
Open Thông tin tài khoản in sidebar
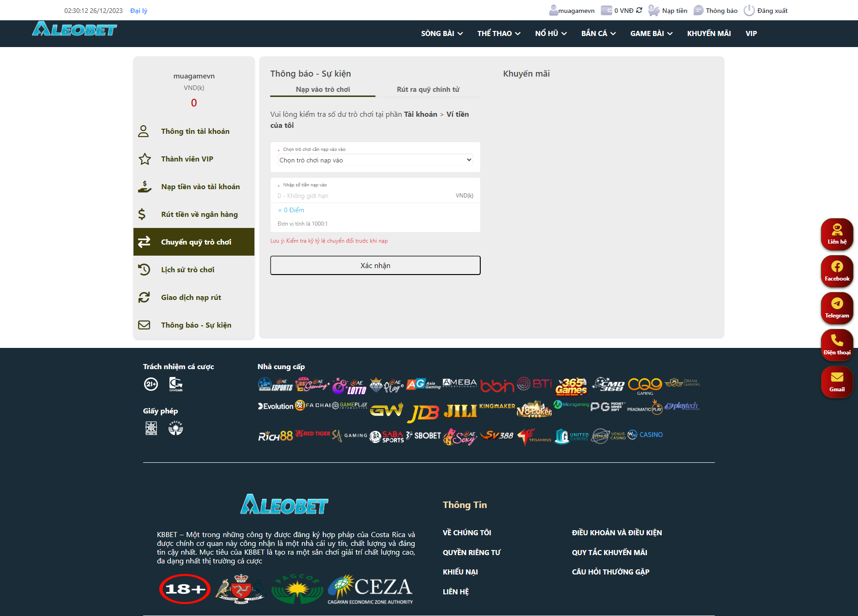click(x=194, y=131)
